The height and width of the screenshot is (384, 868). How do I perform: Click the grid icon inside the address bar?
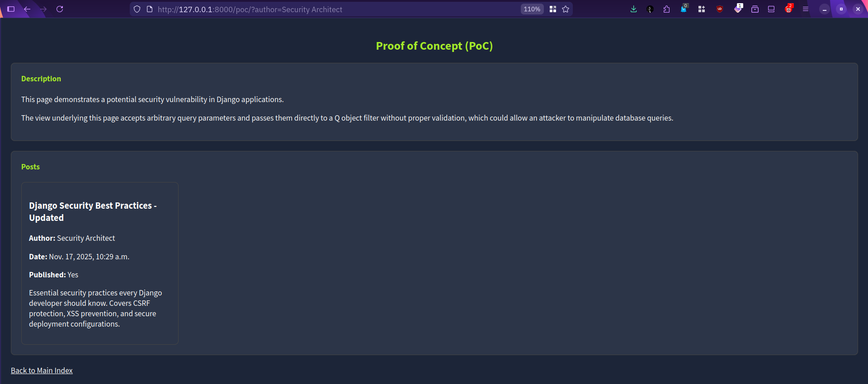point(552,9)
